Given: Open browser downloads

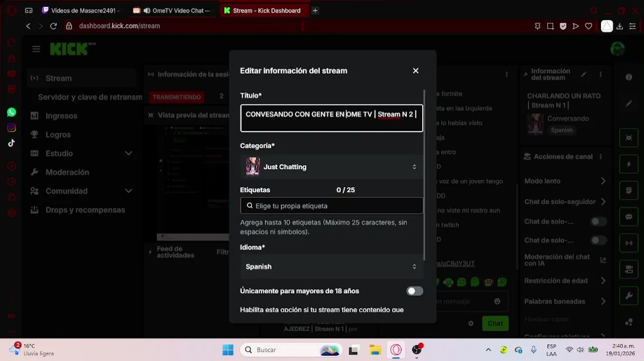Looking at the screenshot, I should point(619,26).
